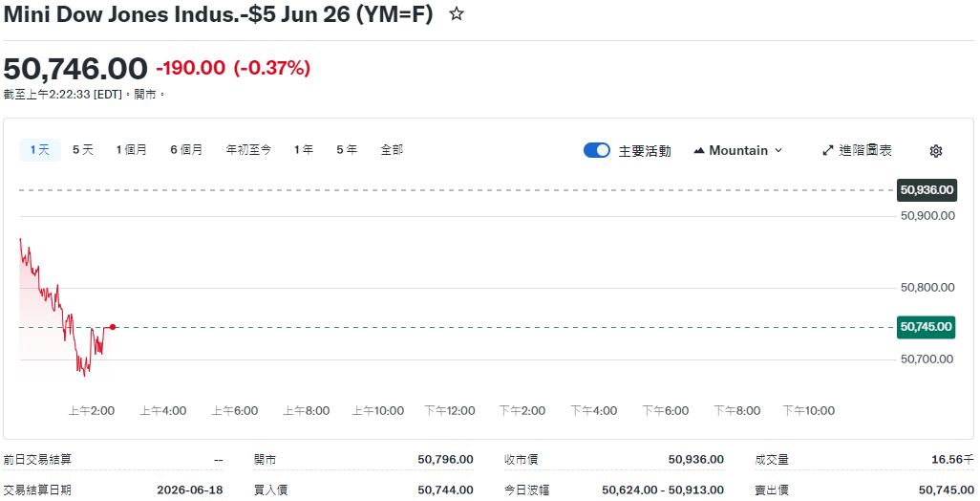Click the day range 50,624.00 - 50,913.00
The height and width of the screenshot is (501, 980).
tap(663, 490)
